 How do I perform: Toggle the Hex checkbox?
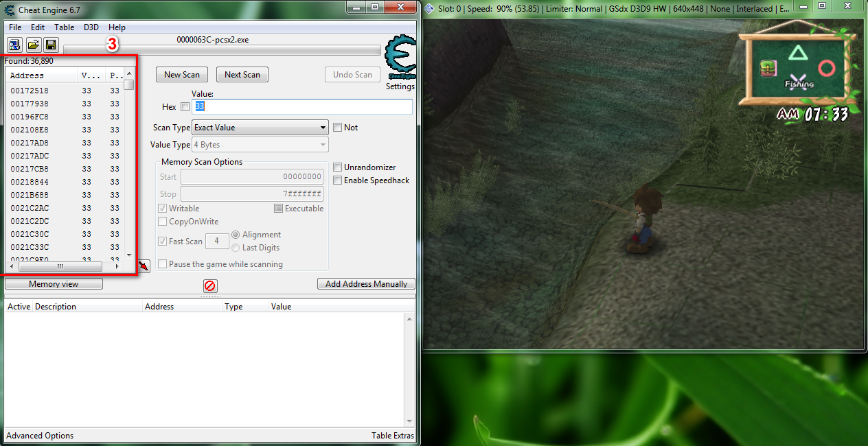pyautogui.click(x=185, y=107)
